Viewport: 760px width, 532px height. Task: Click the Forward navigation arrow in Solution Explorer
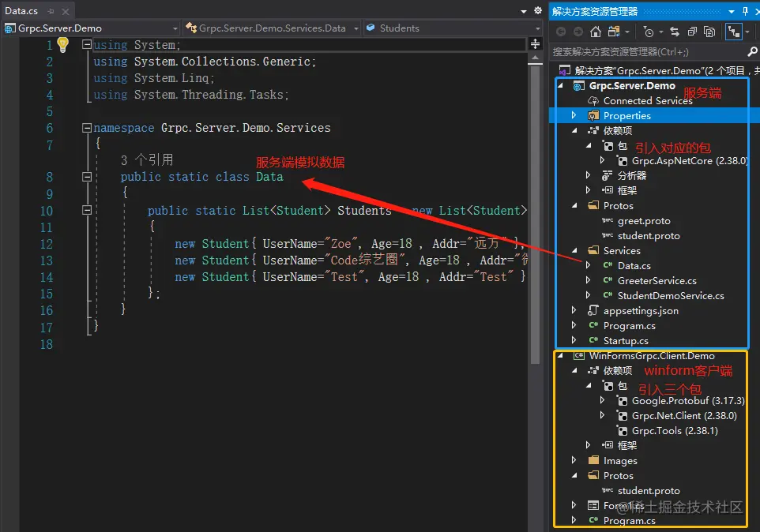tap(578, 32)
